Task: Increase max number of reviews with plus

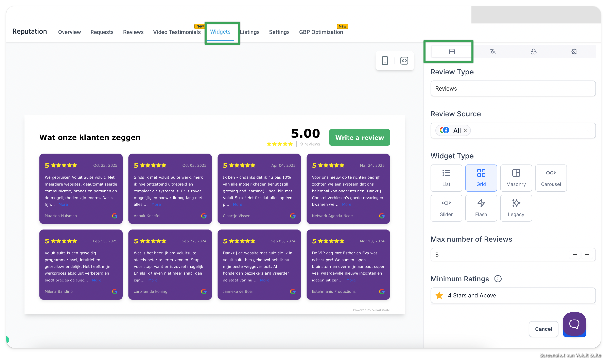Action: pyautogui.click(x=587, y=255)
